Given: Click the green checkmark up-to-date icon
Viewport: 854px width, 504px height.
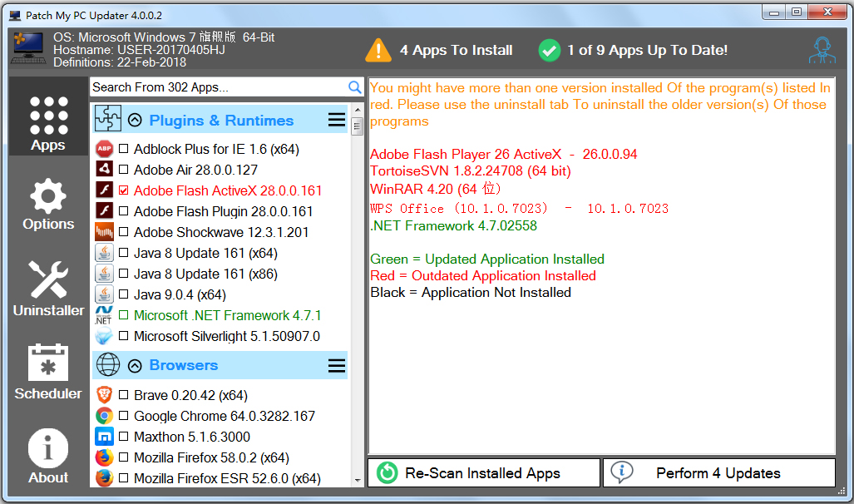Looking at the screenshot, I should pyautogui.click(x=550, y=51).
